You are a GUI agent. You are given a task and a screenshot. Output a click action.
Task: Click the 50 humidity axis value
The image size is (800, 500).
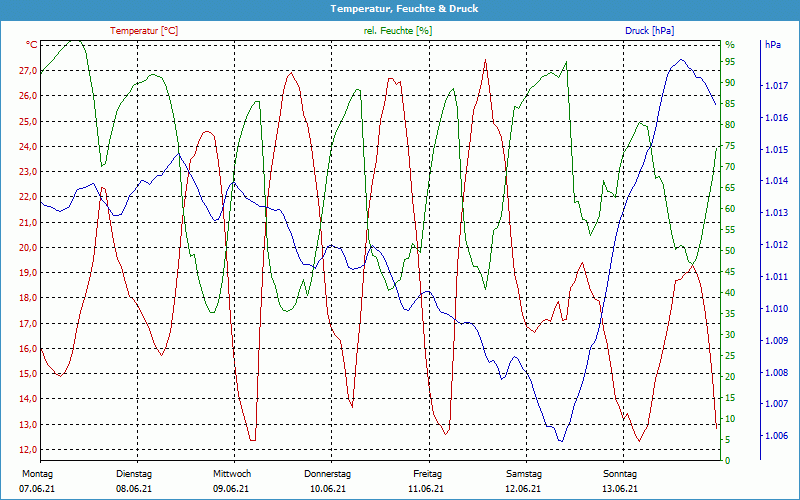pyautogui.click(x=730, y=251)
